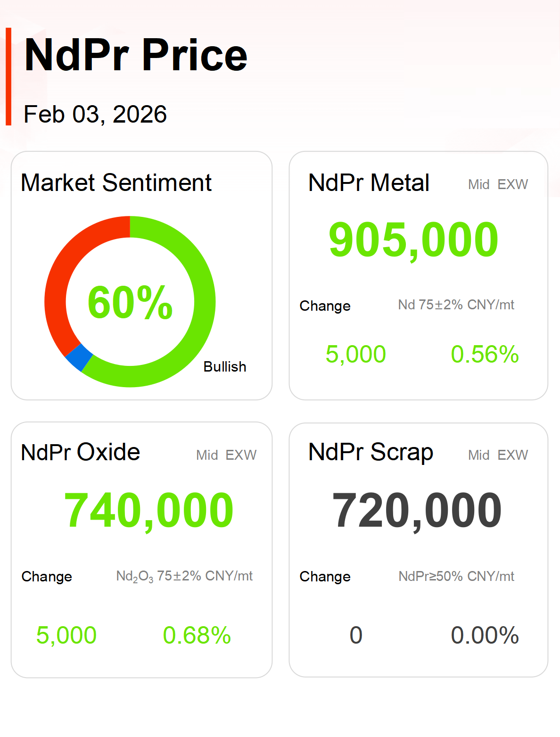Click the small blue donut chart segment
Image resolution: width=560 pixels, height=737 pixels.
coord(79,357)
